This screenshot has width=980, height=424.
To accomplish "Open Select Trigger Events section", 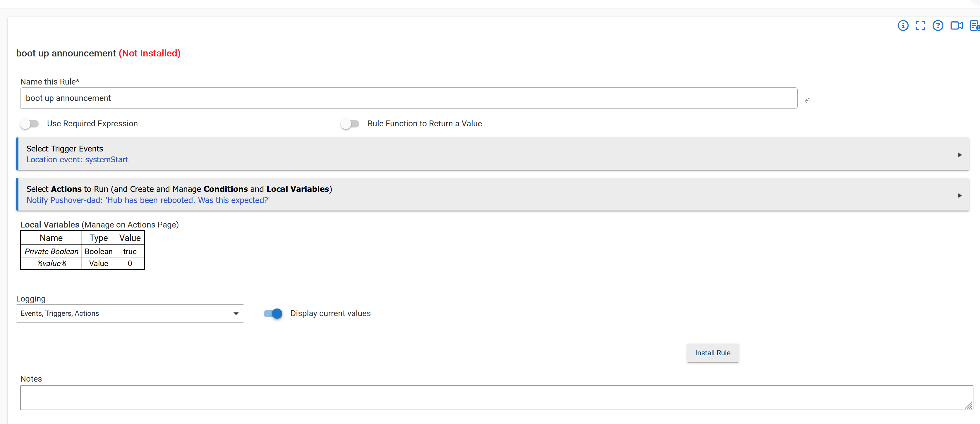I will [x=493, y=154].
